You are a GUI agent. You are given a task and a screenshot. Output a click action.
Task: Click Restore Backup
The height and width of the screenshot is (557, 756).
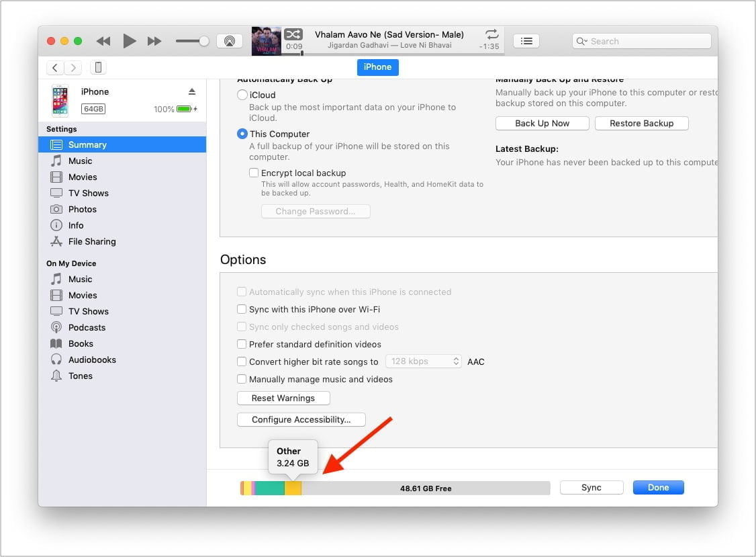coord(641,124)
